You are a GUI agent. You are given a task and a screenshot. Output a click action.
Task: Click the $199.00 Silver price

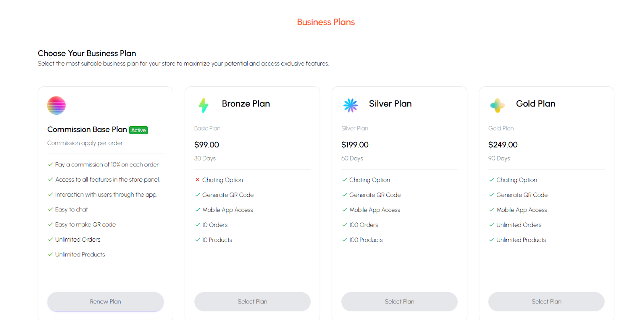[355, 145]
